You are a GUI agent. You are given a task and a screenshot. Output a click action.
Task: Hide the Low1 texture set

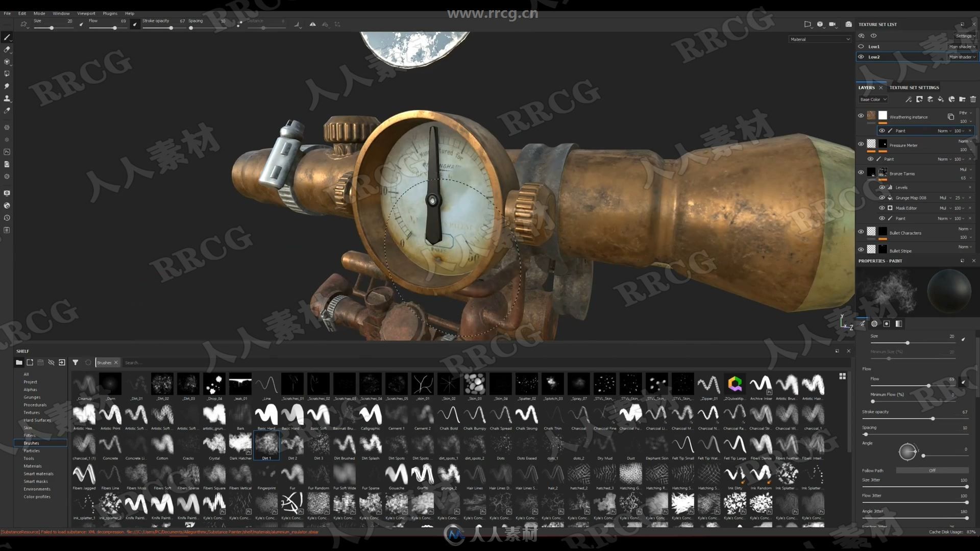tap(861, 46)
